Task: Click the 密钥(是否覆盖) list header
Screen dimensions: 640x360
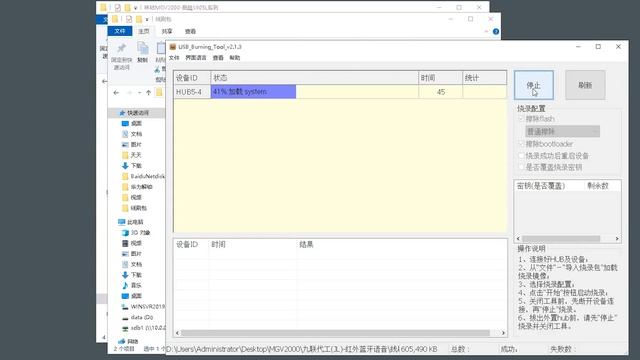Action: (541, 186)
